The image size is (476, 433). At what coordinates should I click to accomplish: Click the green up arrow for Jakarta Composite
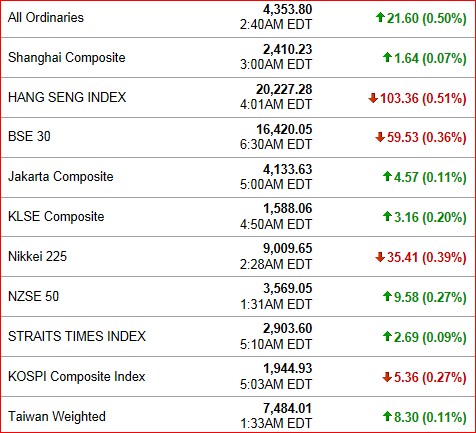[x=387, y=176]
